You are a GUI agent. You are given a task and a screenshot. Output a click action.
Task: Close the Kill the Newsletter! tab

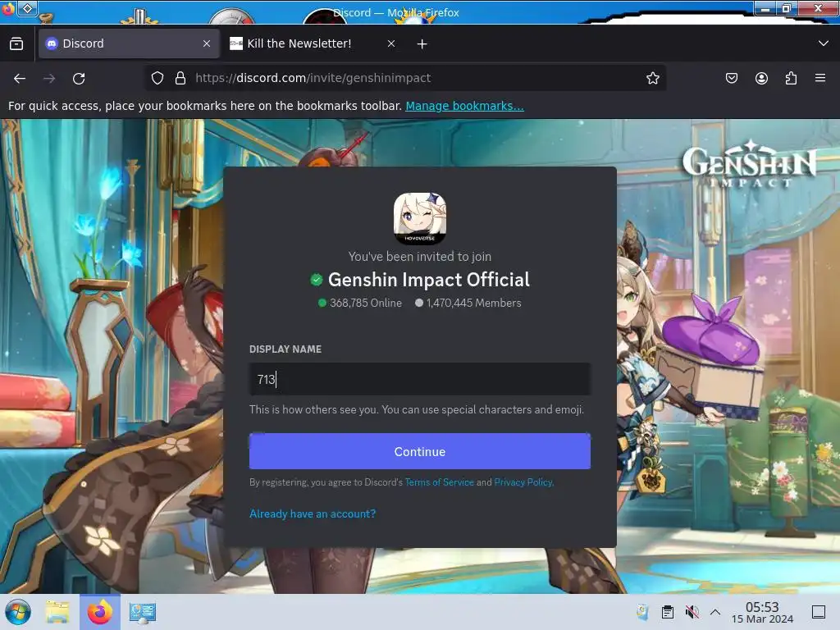[x=391, y=43]
